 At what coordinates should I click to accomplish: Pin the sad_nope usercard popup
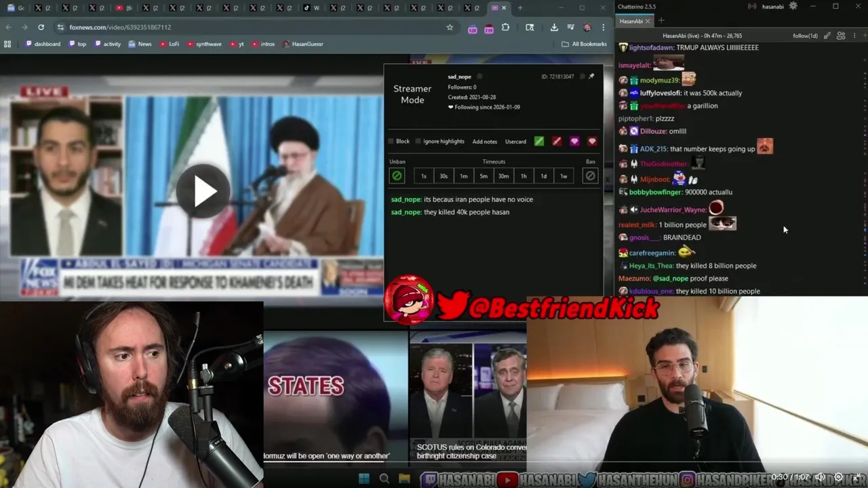[591, 76]
